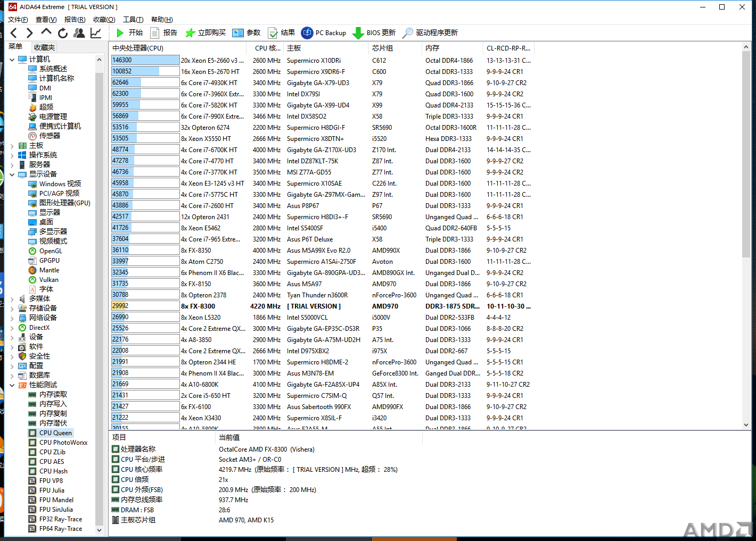Open the graph icon in toolbar
The width and height of the screenshot is (756, 541).
tap(96, 33)
